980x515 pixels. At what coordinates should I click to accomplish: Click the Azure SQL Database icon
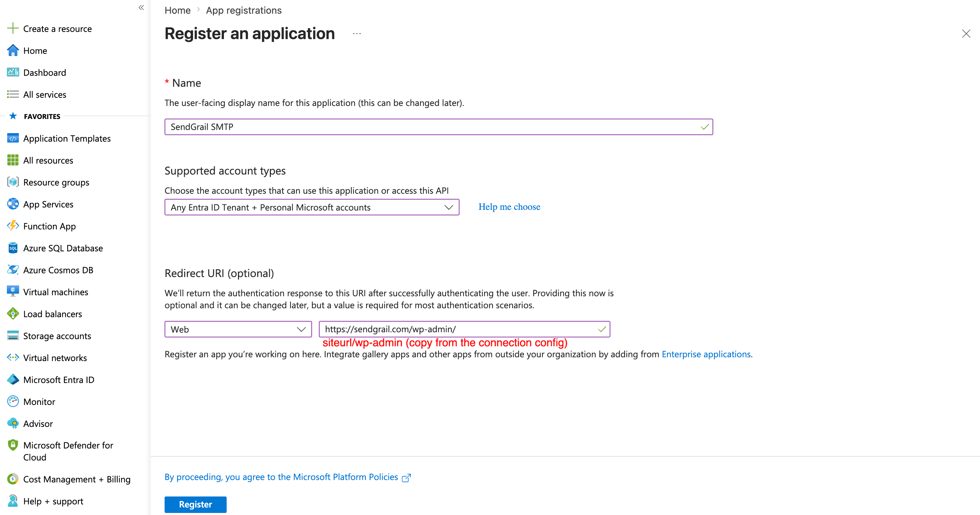pos(13,248)
